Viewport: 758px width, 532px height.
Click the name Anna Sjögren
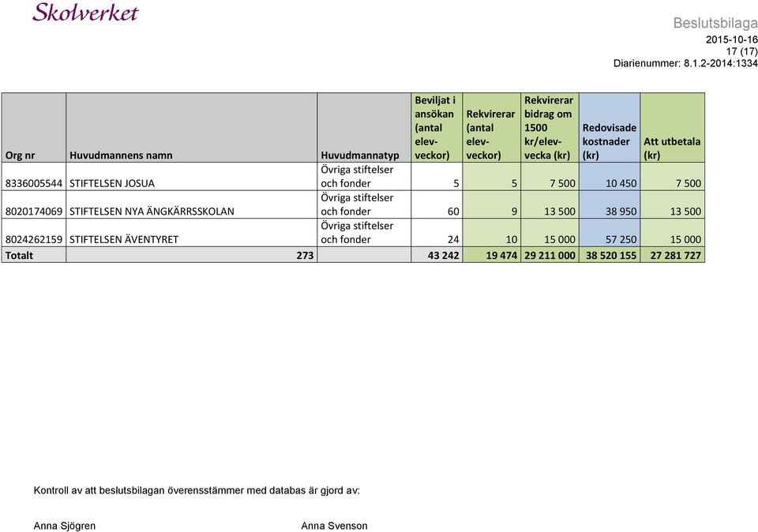coord(64,526)
